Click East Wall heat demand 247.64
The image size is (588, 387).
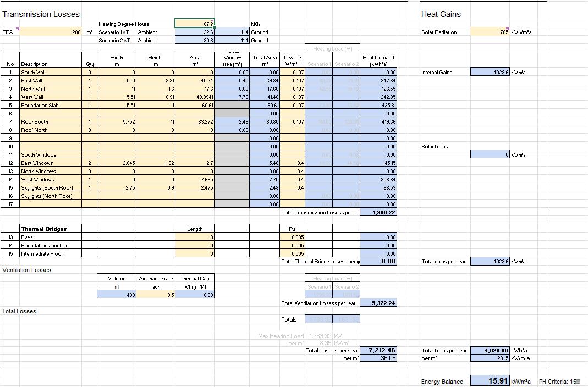(x=378, y=81)
